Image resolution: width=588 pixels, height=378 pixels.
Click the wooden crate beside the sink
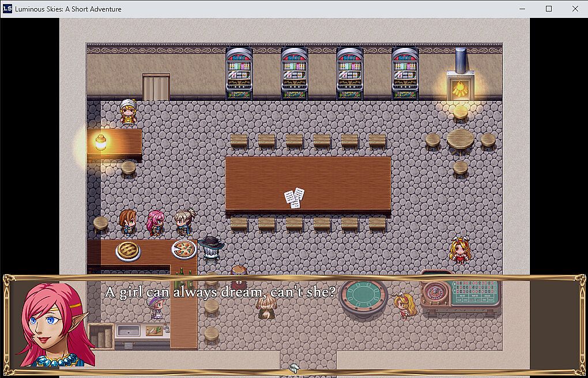100,336
